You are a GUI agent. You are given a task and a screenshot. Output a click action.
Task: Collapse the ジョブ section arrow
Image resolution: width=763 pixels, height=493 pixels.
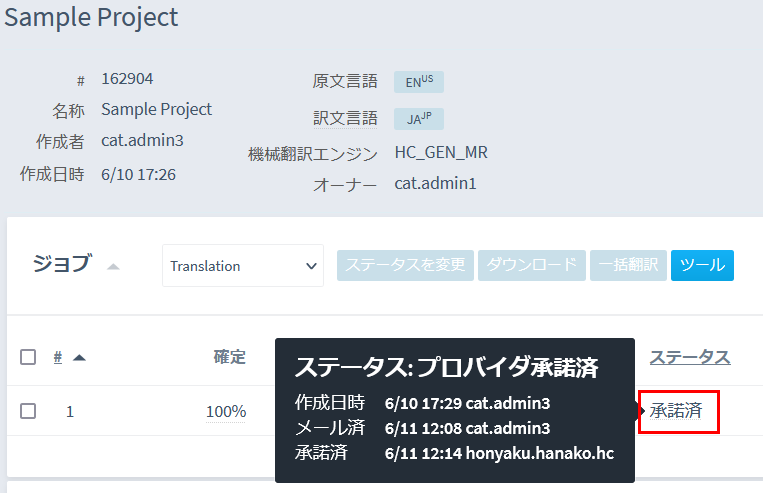click(x=113, y=266)
